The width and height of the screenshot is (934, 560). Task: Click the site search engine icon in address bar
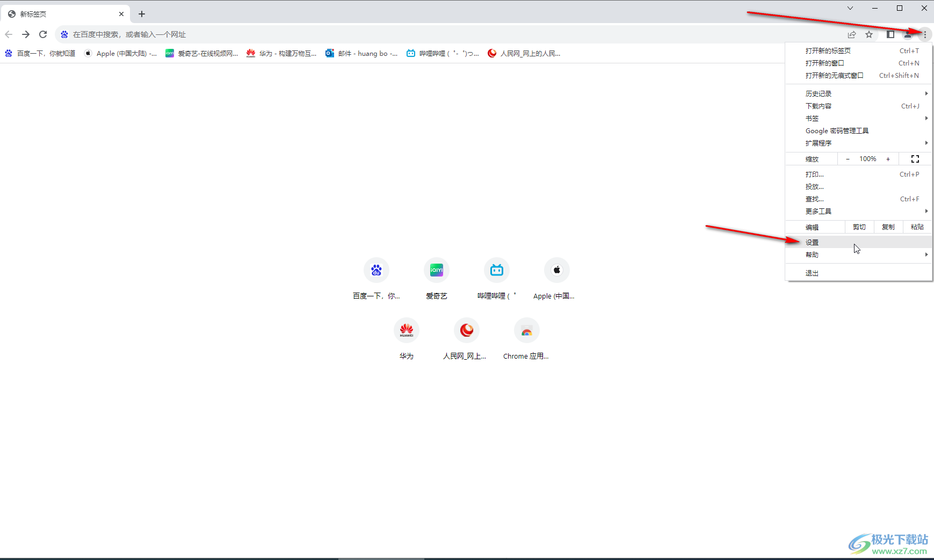tap(64, 34)
